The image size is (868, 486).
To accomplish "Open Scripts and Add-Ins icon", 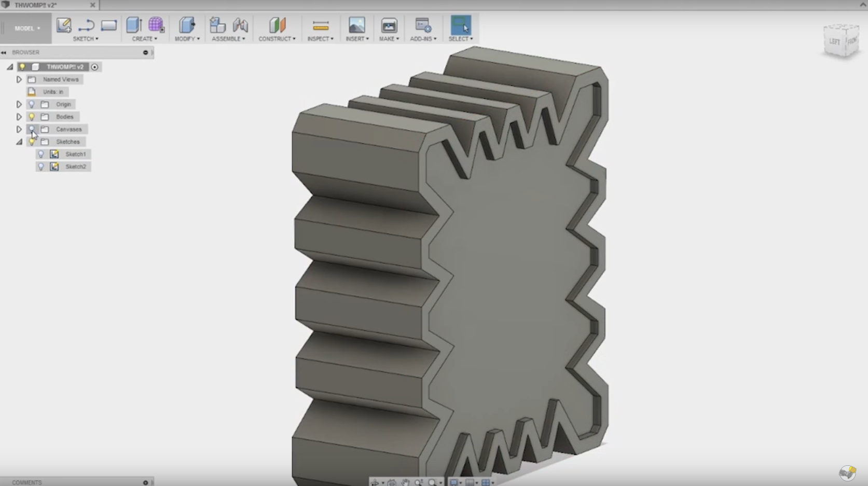I will [x=423, y=25].
